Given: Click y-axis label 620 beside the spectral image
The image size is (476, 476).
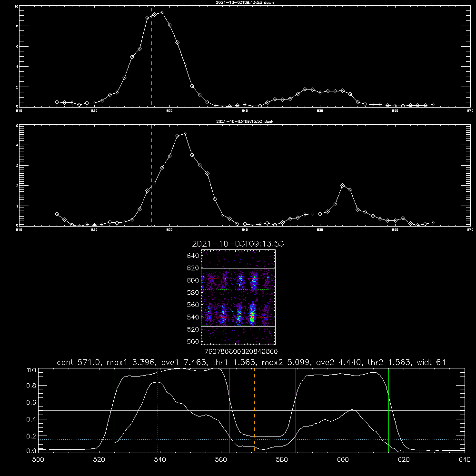Looking at the screenshot, I should 193,268.
